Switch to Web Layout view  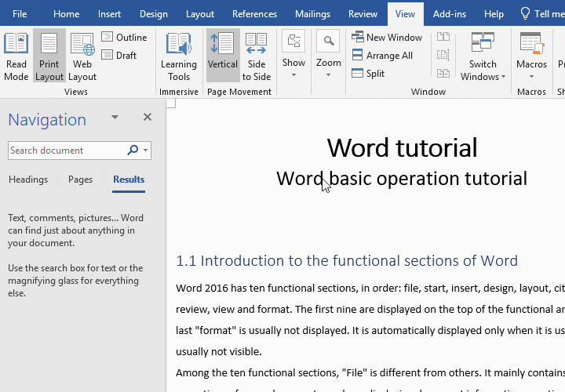coord(82,56)
